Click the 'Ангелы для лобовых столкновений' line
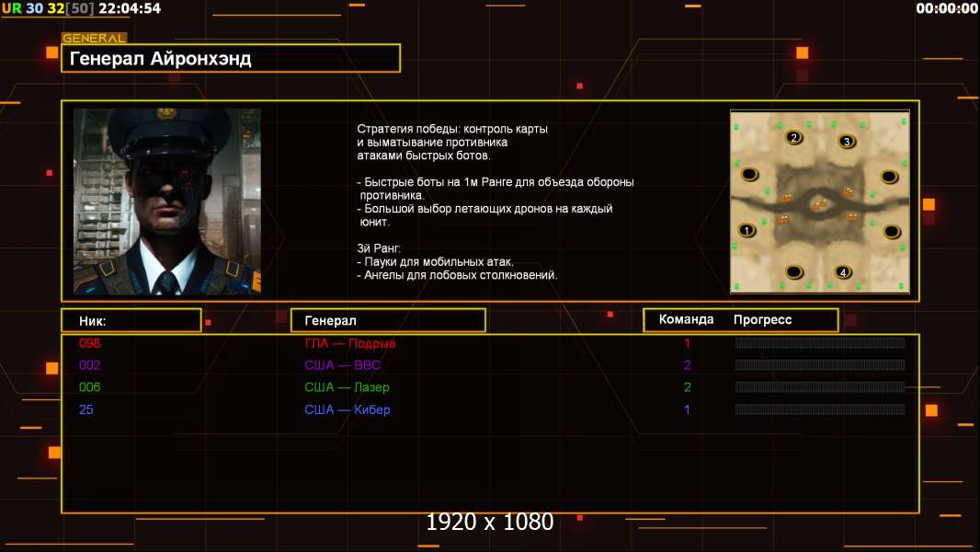The height and width of the screenshot is (552, 980). 457,275
